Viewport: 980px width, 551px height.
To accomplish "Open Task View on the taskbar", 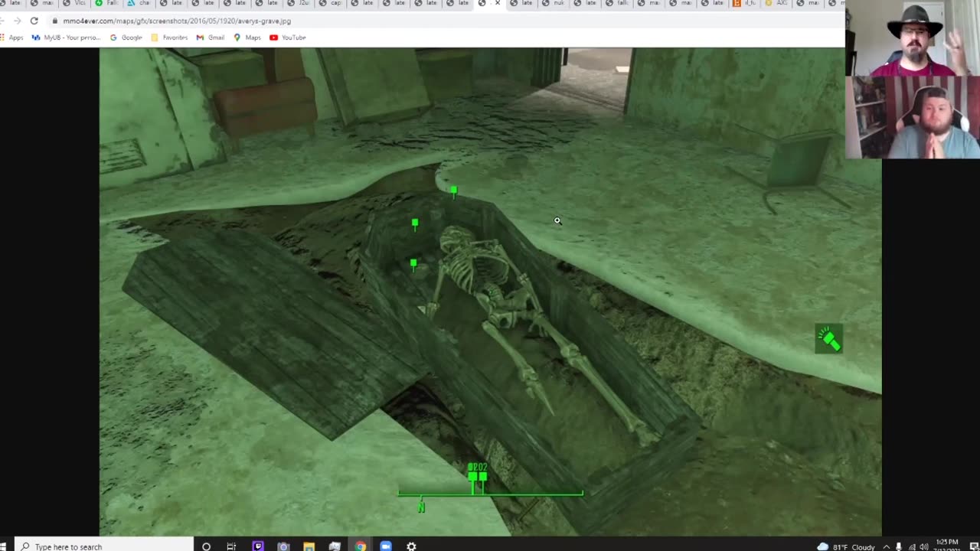I will [231, 546].
